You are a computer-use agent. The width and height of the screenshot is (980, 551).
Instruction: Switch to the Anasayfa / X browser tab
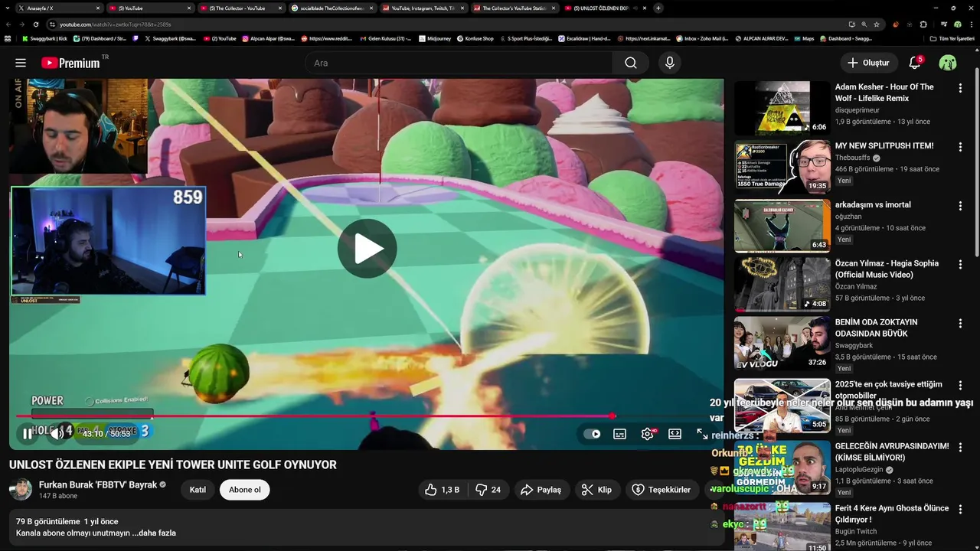click(x=59, y=8)
